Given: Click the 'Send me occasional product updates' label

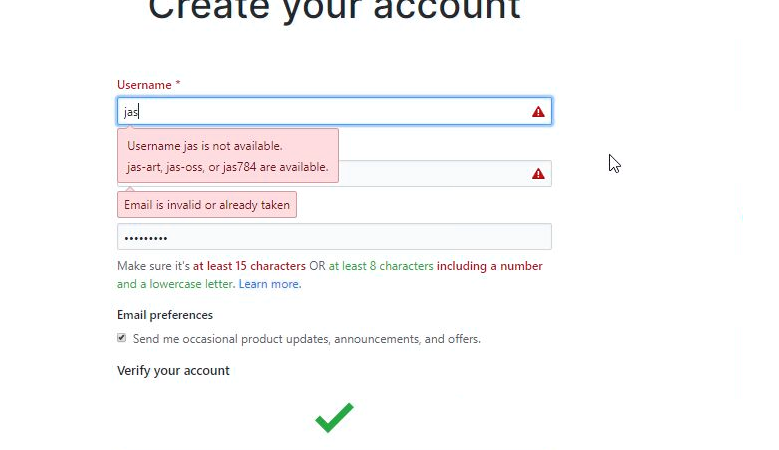Looking at the screenshot, I should pos(306,339).
